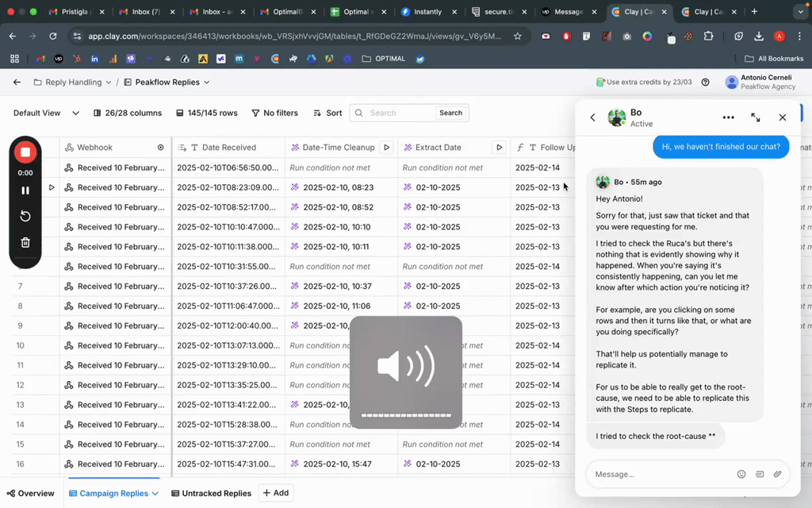Screen dimensions: 812x508
Task: Delete the recording using the trash icon
Action: 25,243
